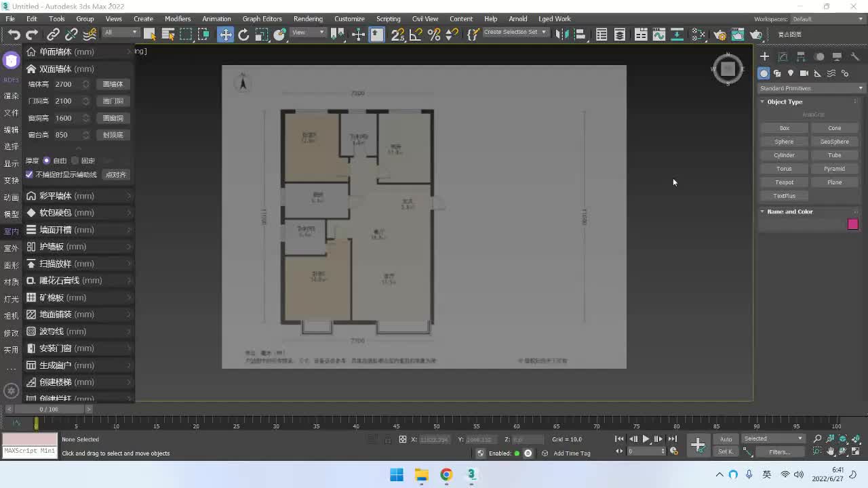Click the magenta object color swatch
Image resolution: width=868 pixels, height=488 pixels.
[853, 224]
